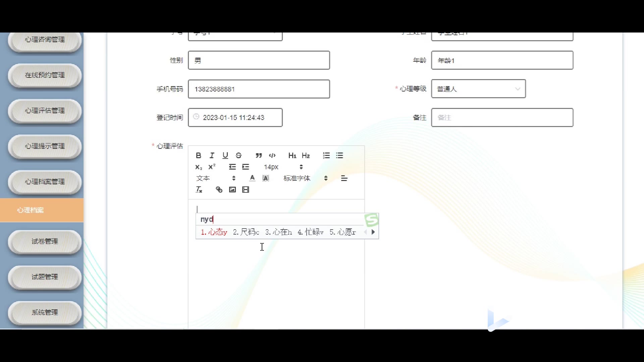Click the 备注 input field
The height and width of the screenshot is (362, 644).
[502, 118]
